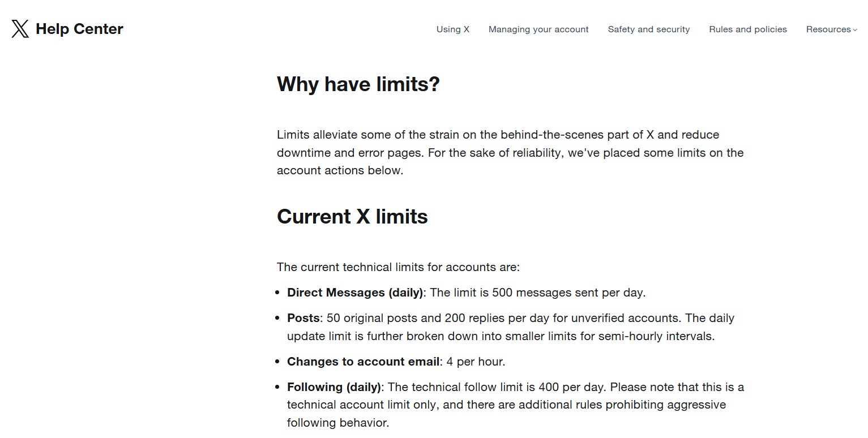Screen dimensions: 868x438
Task: Expand the chevron next to Resources
Action: pos(855,30)
